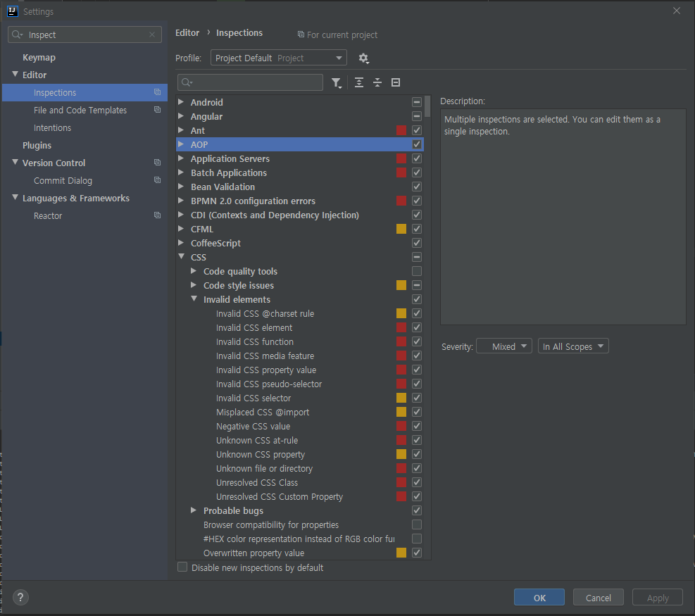The image size is (695, 616).
Task: Open File and Code Templates page
Action: coord(80,111)
